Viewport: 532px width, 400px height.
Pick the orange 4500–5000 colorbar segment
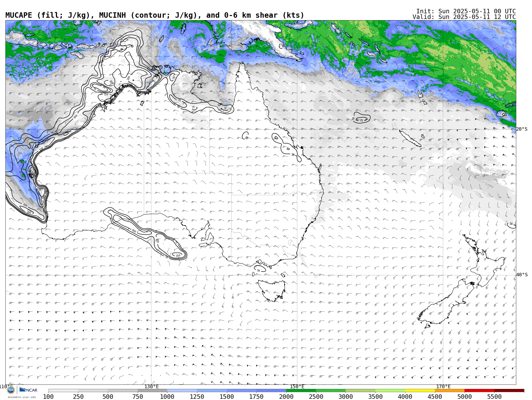coord(450,391)
